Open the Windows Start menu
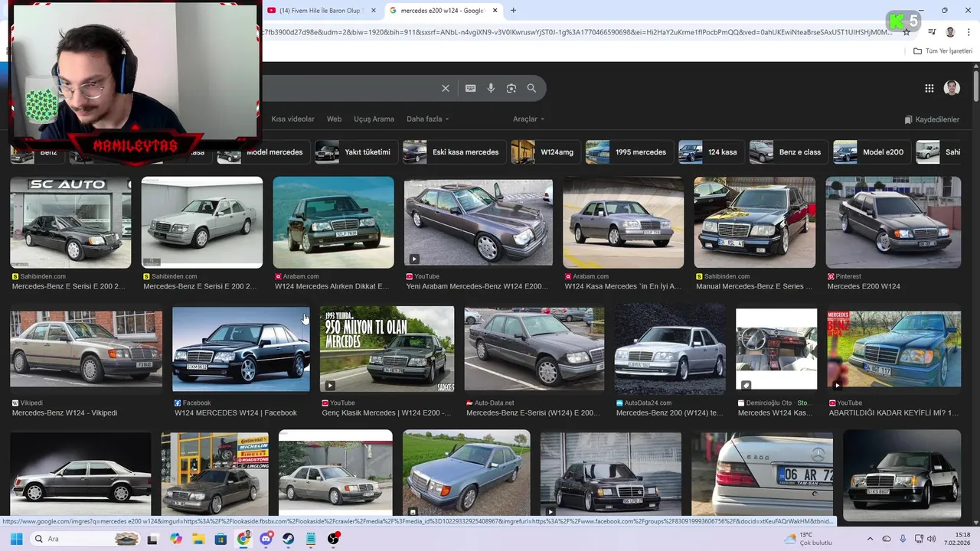Viewport: 980px width, 551px height. coord(16,539)
